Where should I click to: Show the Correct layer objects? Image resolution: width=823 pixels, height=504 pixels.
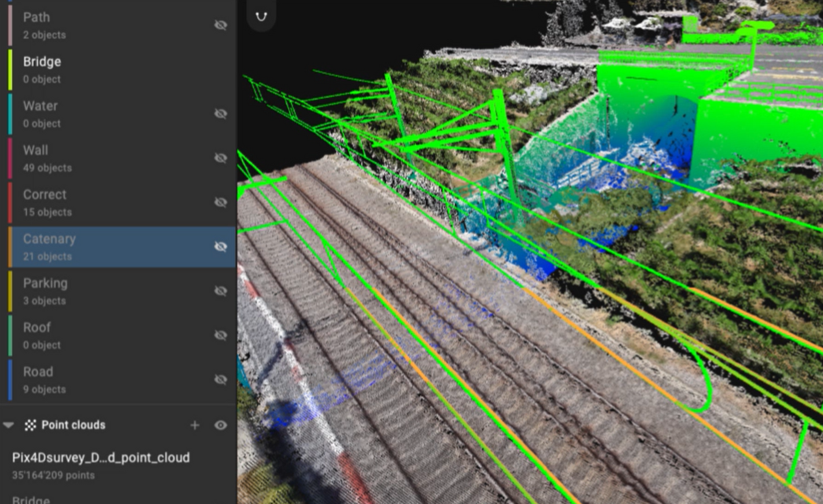pos(220,202)
